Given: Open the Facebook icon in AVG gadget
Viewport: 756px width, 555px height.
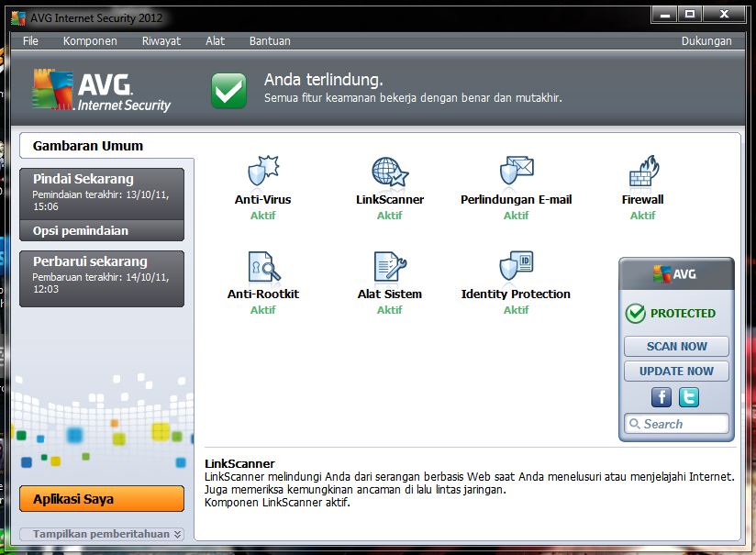Looking at the screenshot, I should coord(661,397).
